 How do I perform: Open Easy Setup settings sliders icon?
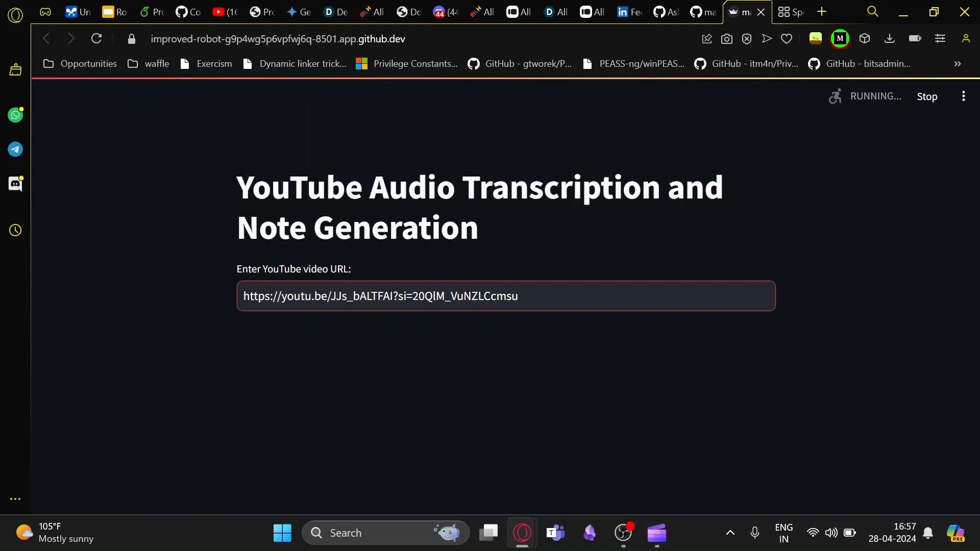pyautogui.click(x=940, y=39)
